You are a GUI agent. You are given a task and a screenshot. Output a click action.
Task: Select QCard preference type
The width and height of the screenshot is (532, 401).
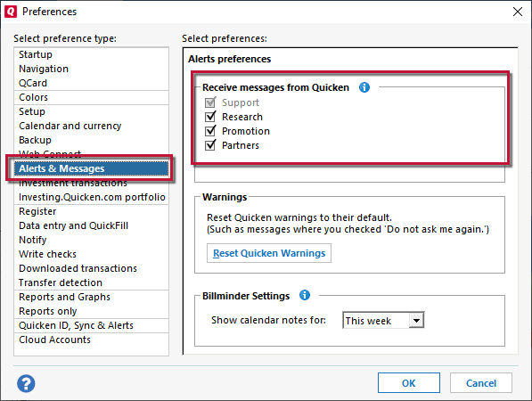pos(91,83)
